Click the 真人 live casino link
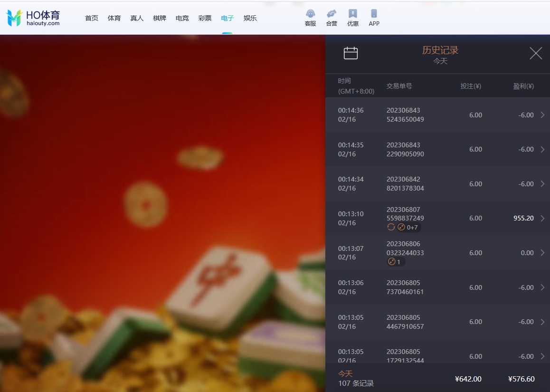The height and width of the screenshot is (392, 550). click(x=137, y=18)
